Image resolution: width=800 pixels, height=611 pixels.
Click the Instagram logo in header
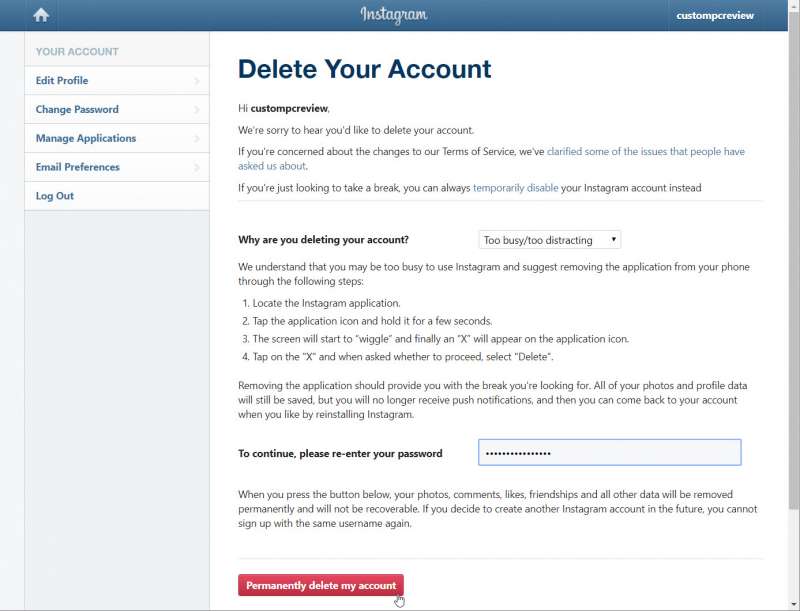[x=393, y=15]
